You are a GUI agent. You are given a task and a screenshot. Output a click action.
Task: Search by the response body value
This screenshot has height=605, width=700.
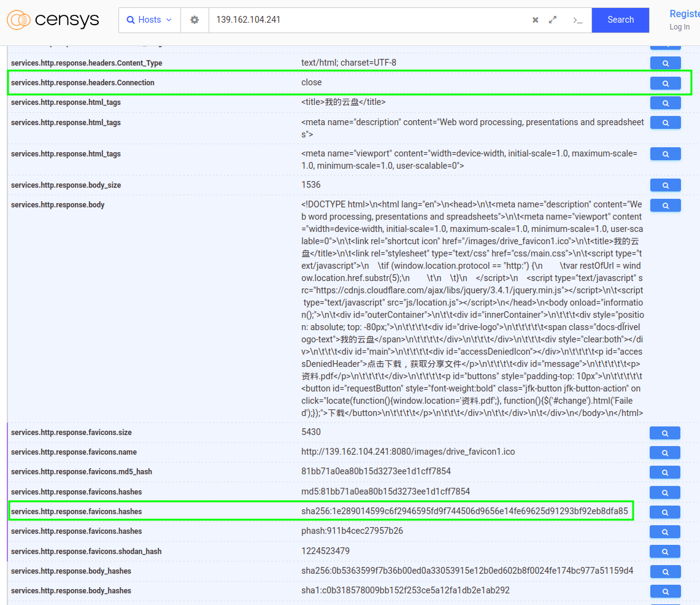(665, 206)
